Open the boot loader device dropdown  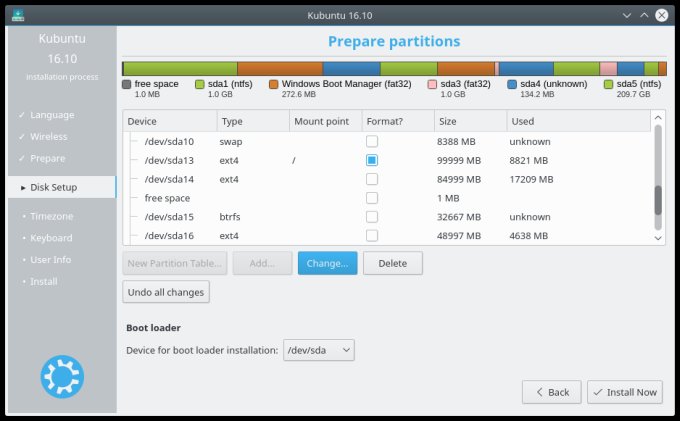tap(319, 350)
